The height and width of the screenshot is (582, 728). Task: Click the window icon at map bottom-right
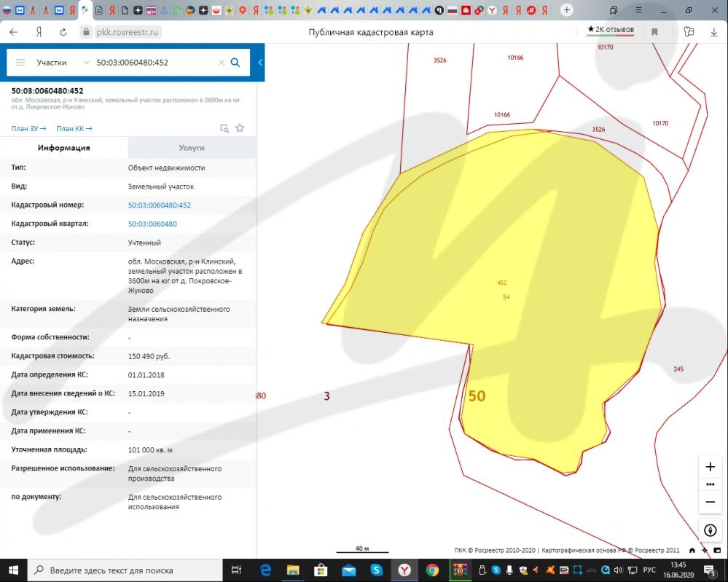pyautogui.click(x=717, y=551)
